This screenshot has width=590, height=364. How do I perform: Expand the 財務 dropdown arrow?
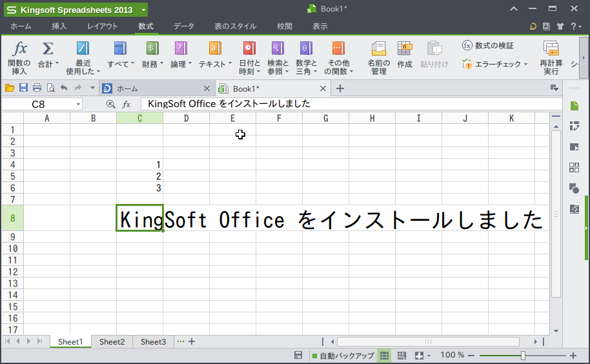pyautogui.click(x=162, y=63)
